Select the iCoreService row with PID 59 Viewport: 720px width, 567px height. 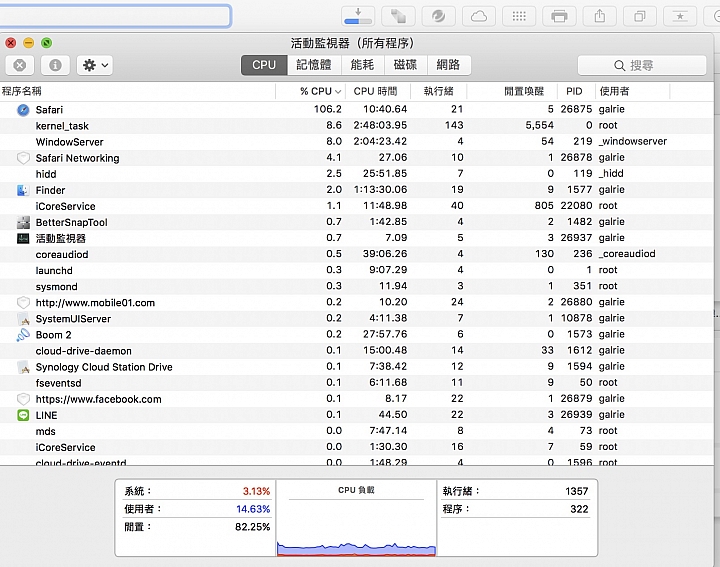tap(357, 447)
